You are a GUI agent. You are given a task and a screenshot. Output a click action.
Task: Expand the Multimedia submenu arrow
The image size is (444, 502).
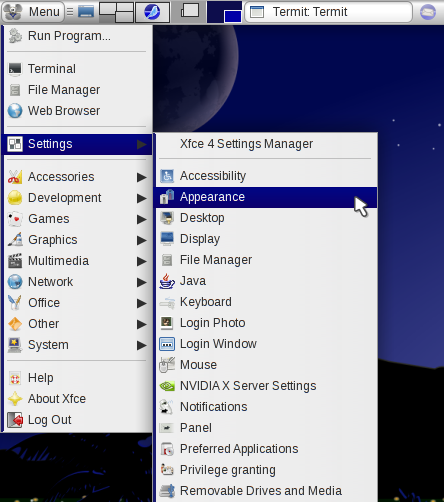click(142, 261)
